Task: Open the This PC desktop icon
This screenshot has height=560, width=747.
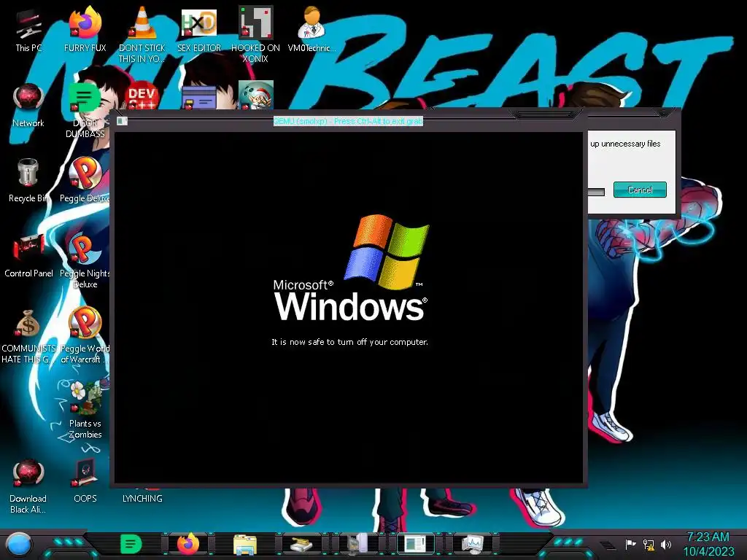Action: (28, 31)
